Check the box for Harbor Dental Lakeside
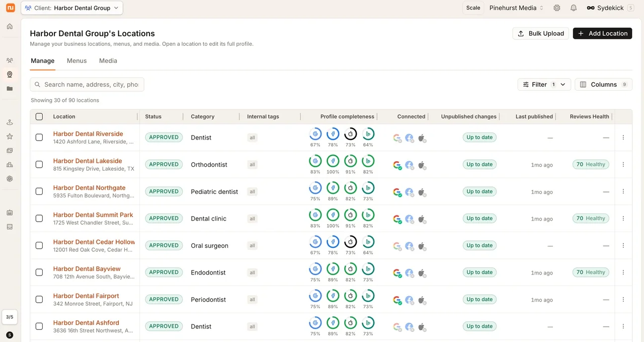This screenshot has width=644, height=342. pyautogui.click(x=39, y=164)
